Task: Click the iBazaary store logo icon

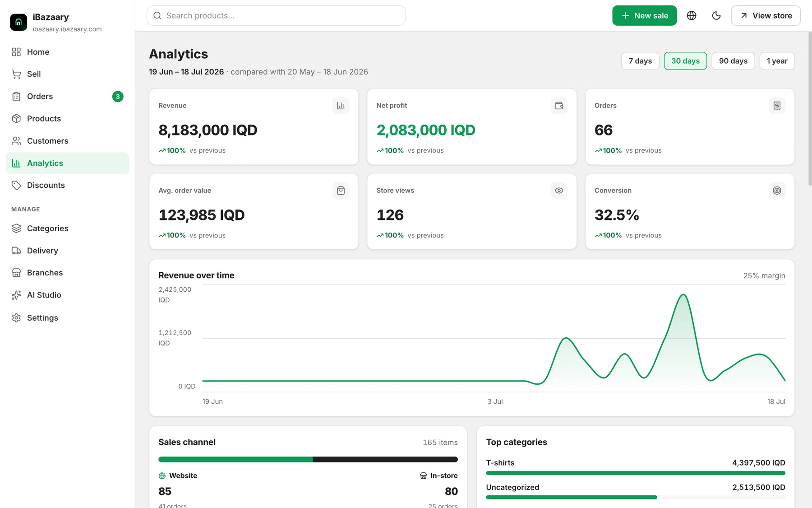Action: point(18,22)
